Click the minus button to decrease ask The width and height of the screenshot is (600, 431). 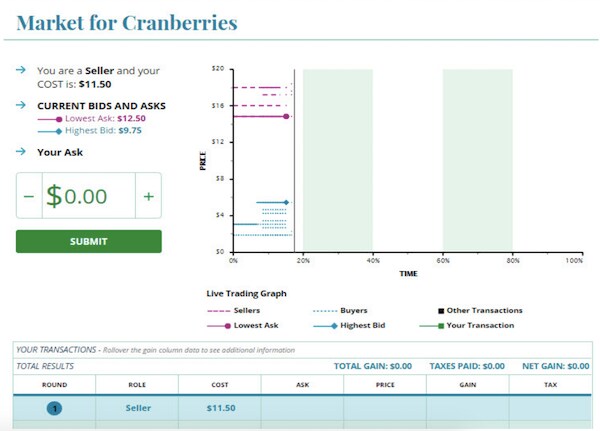pyautogui.click(x=28, y=196)
